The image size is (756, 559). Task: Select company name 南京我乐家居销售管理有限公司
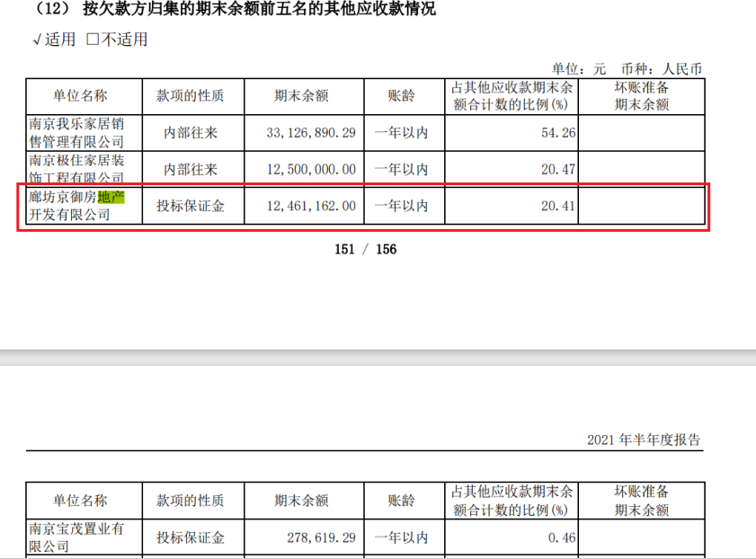click(76, 133)
